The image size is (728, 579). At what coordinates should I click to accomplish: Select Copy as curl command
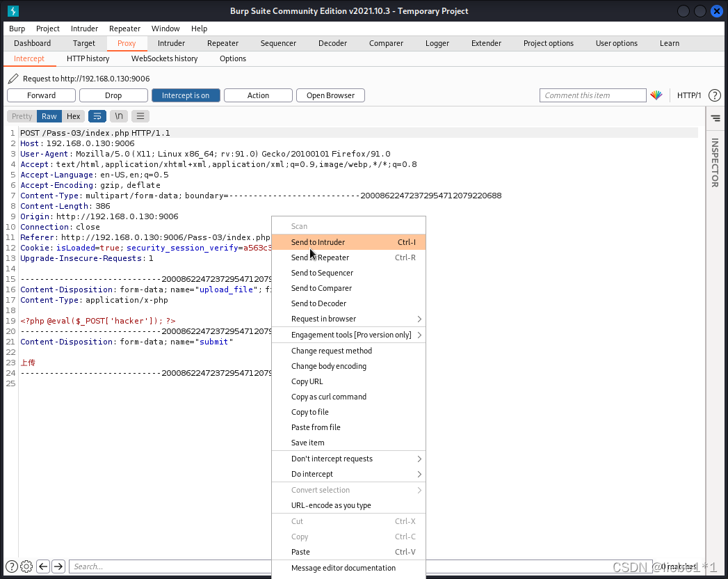348,397
